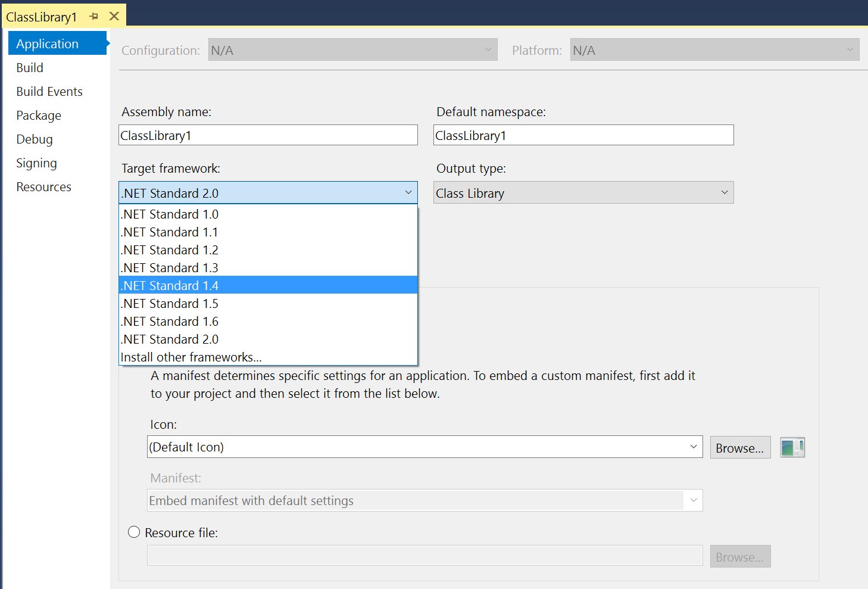Choose .NET Standard 1.1 from the list

[268, 232]
